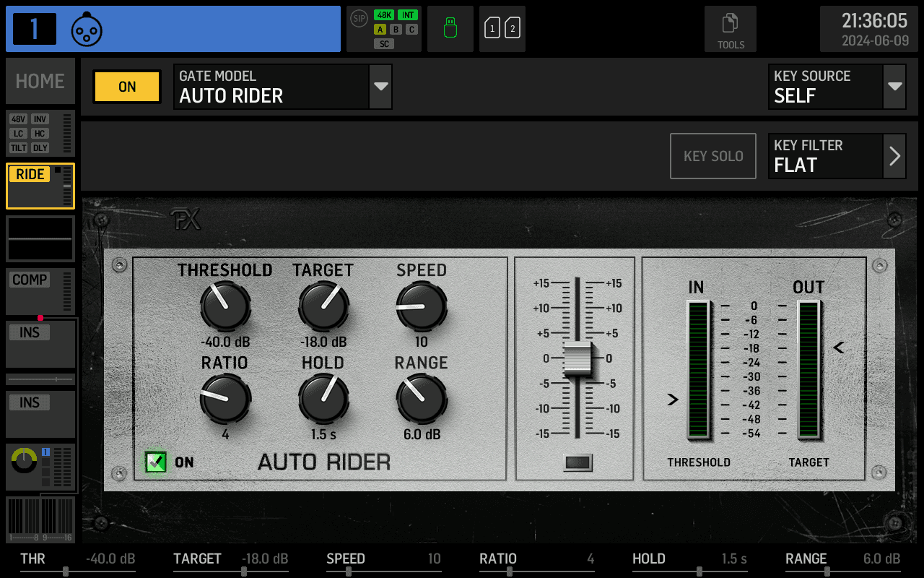The height and width of the screenshot is (578, 924).
Task: Open the first INS insert section
Action: (x=40, y=344)
